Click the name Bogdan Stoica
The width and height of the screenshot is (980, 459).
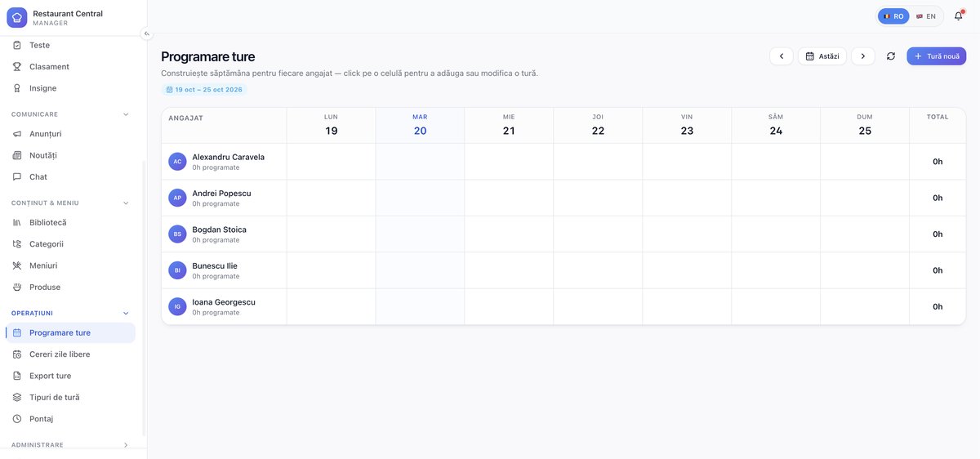point(219,229)
